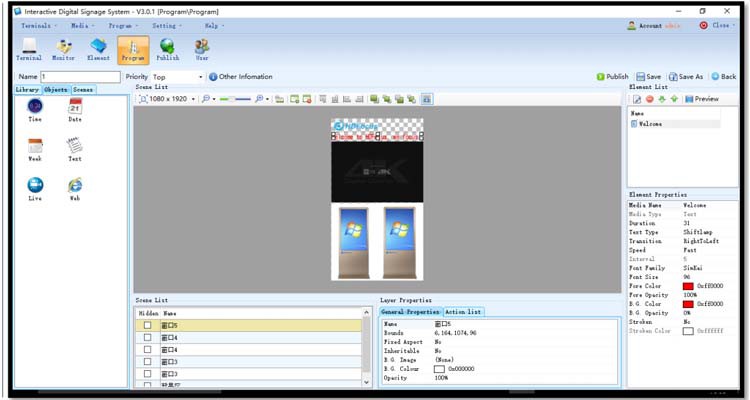Choose the Live object icon
The width and height of the screenshot is (750, 400).
pyautogui.click(x=35, y=188)
